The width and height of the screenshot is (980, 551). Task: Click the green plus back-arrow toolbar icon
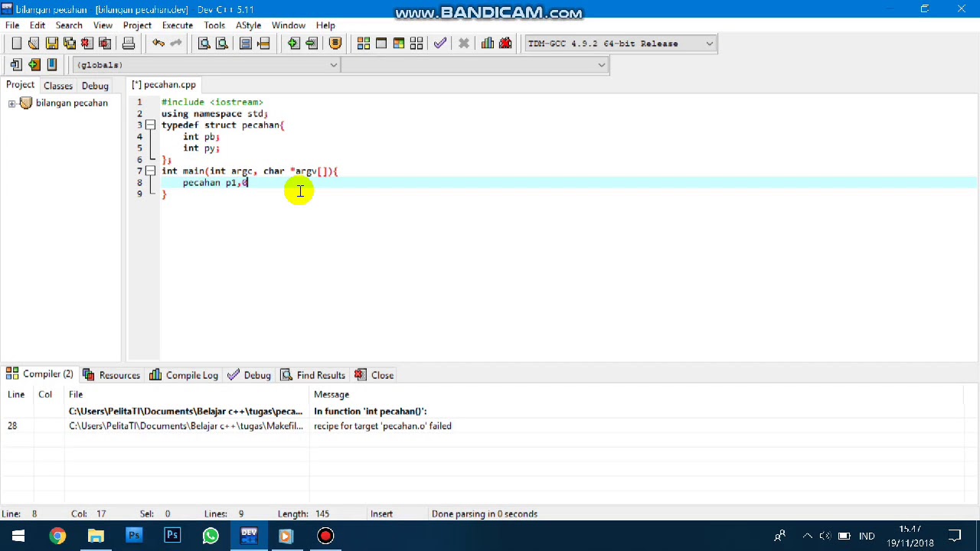(293, 44)
